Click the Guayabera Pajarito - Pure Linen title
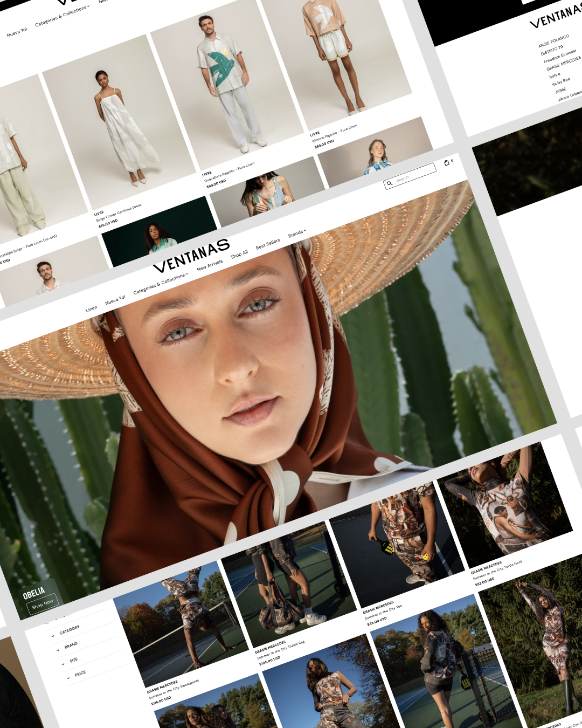The width and height of the screenshot is (582, 728). click(x=229, y=173)
